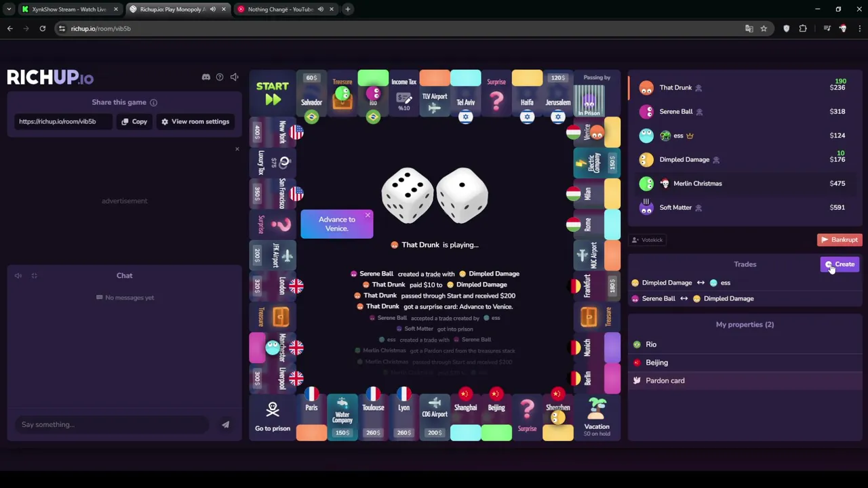The image size is (868, 488).
Task: Select the Beijing tile on the board
Action: click(x=496, y=418)
